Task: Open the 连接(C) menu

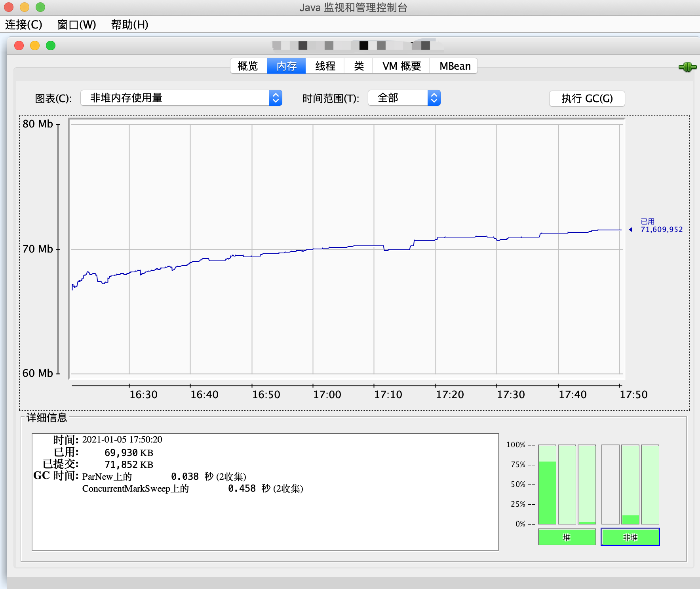Action: (x=23, y=25)
